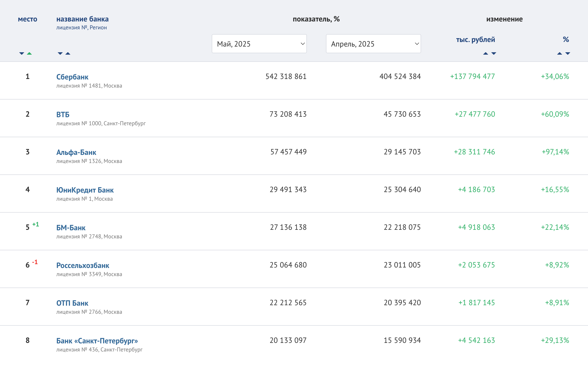Select БМ-Банк May value 27 136 138
The height and width of the screenshot is (377, 588).
click(x=288, y=227)
